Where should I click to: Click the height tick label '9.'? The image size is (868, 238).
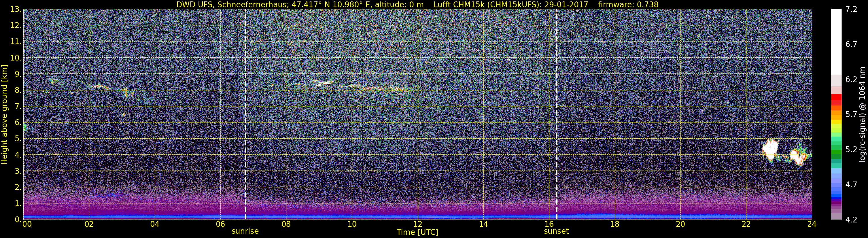(x=18, y=74)
